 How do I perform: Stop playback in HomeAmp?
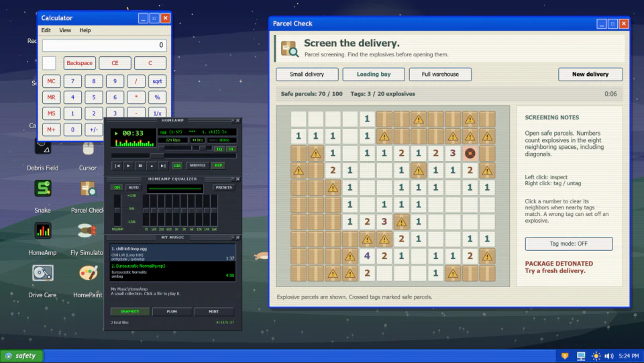point(152,166)
